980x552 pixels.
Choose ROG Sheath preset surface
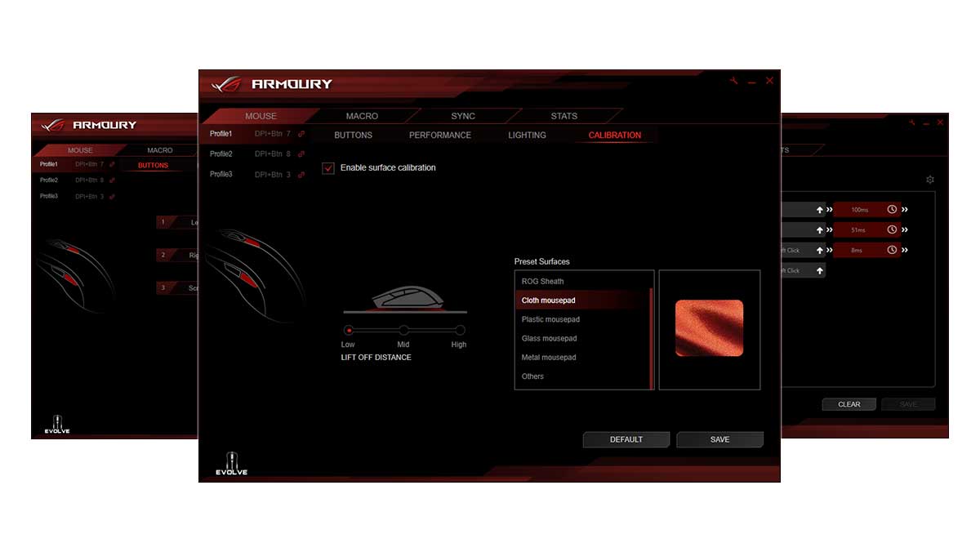point(582,282)
